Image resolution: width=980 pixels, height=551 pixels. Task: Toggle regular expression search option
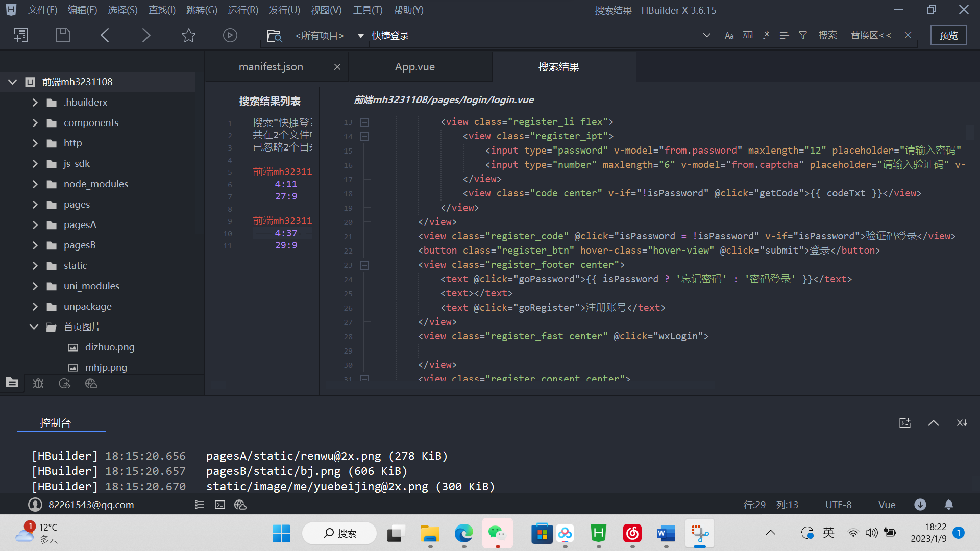pos(766,35)
